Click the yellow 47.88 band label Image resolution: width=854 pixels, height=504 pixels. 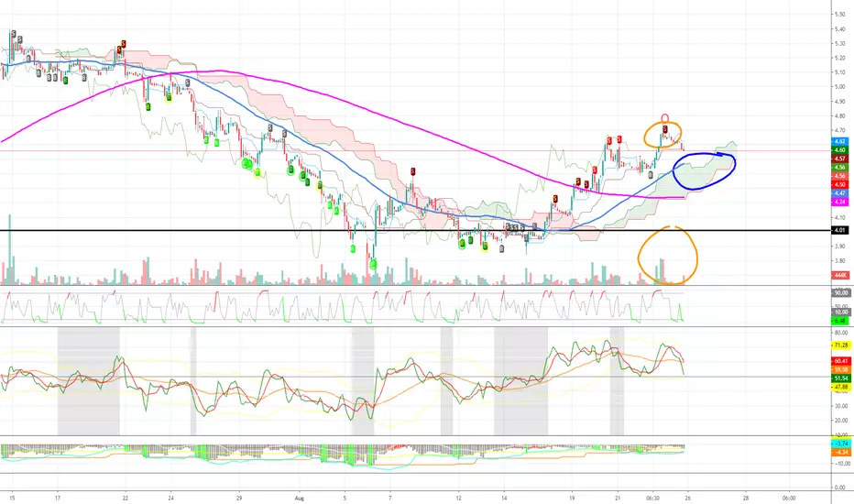point(841,387)
